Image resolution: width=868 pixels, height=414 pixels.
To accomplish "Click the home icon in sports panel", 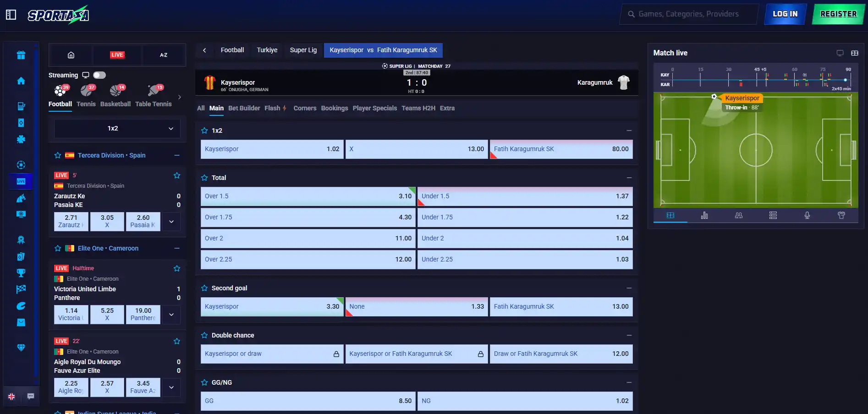I will tap(71, 55).
